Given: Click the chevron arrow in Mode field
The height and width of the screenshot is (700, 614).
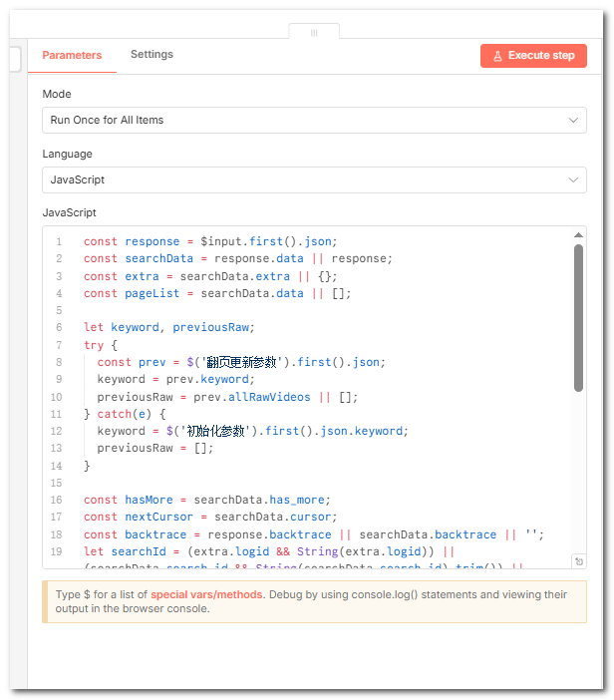Looking at the screenshot, I should pyautogui.click(x=573, y=121).
